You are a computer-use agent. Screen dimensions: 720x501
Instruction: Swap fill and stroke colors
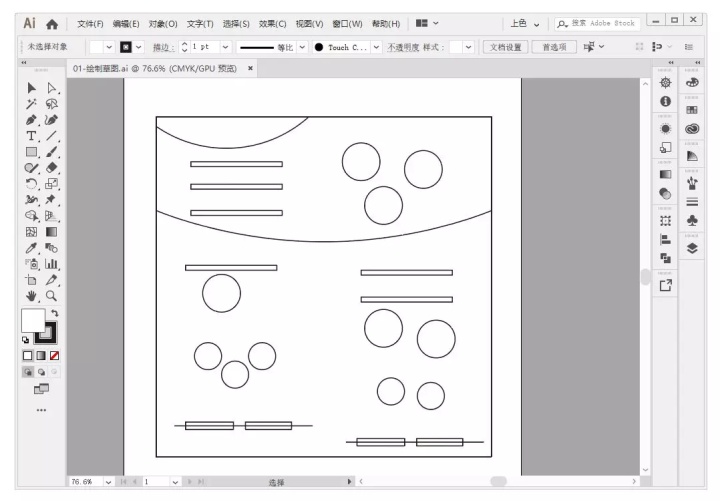pyautogui.click(x=55, y=313)
